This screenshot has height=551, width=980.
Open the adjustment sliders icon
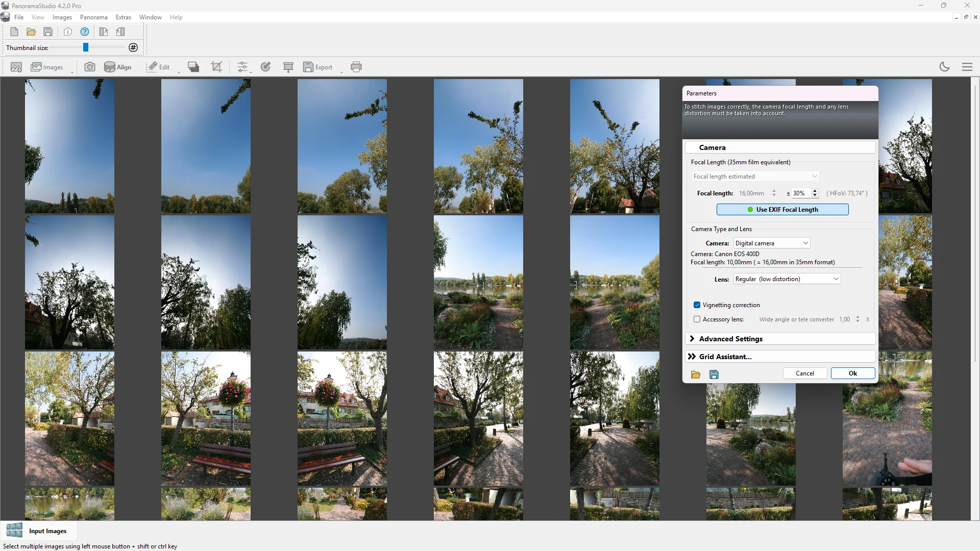pyautogui.click(x=242, y=67)
